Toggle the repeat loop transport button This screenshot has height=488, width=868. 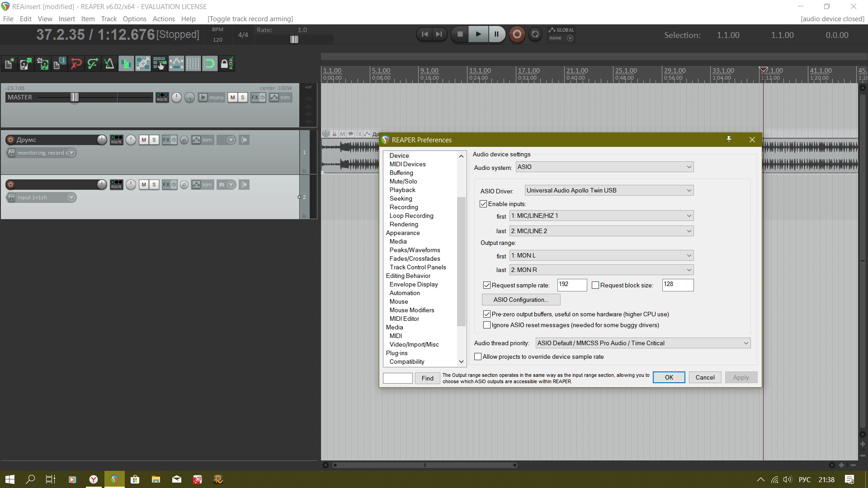[535, 34]
